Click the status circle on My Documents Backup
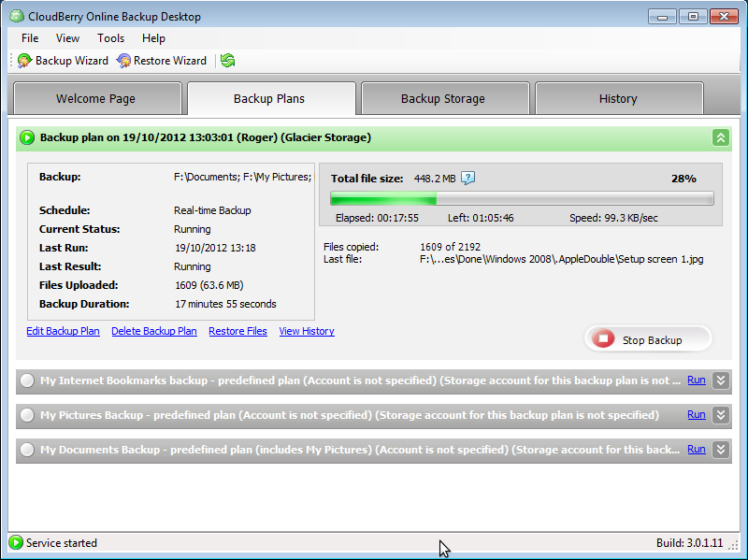748x560 pixels. click(x=27, y=450)
